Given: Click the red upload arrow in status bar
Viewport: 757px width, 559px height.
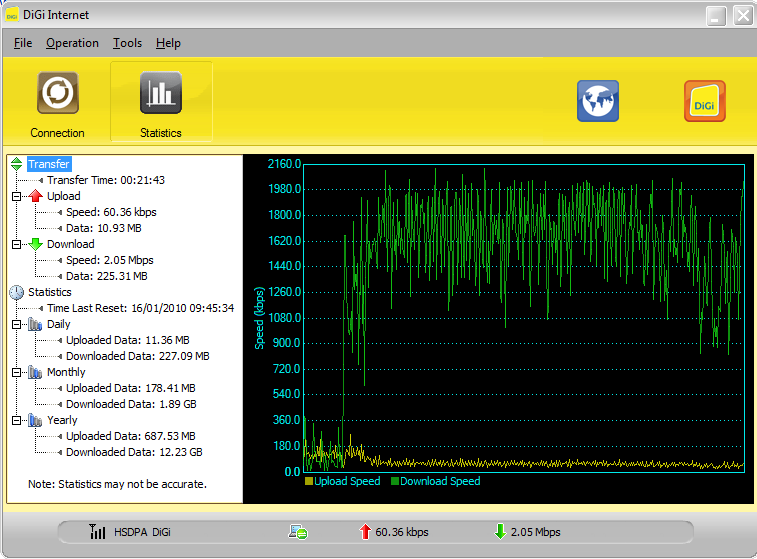Looking at the screenshot, I should click(x=365, y=532).
